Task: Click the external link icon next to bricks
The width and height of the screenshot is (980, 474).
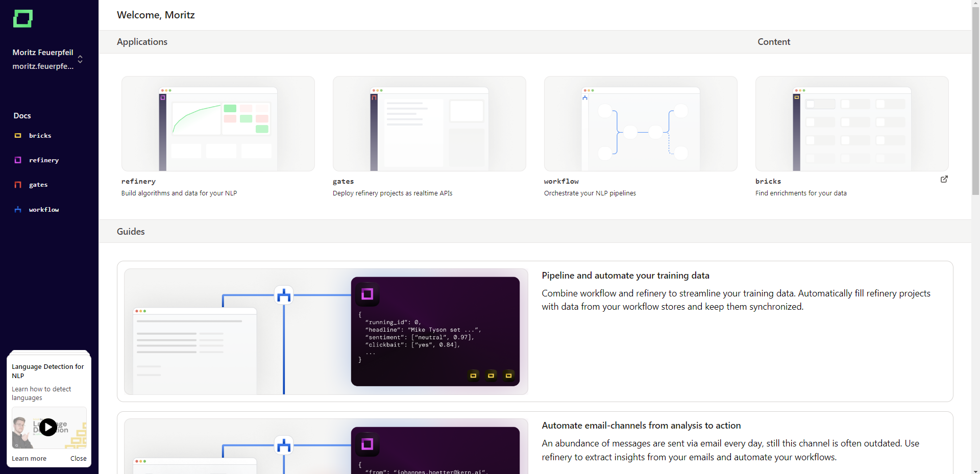Action: tap(944, 179)
